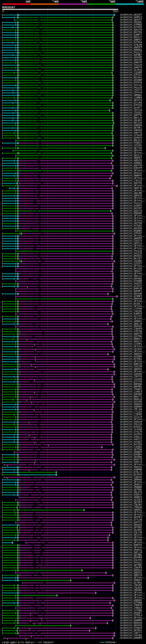This screenshot has height=644, width=146.
Task: Select the UniRef100_A9RPU7 label
Action: click(131, 40)
